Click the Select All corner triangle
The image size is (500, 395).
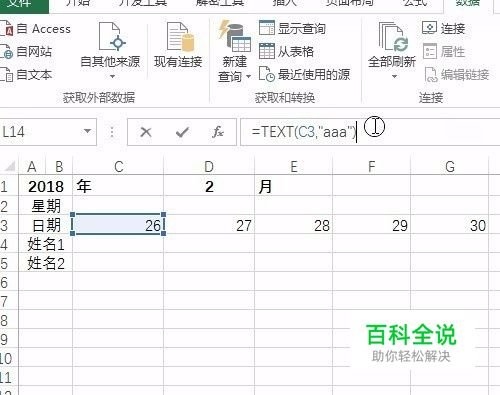(x=10, y=166)
